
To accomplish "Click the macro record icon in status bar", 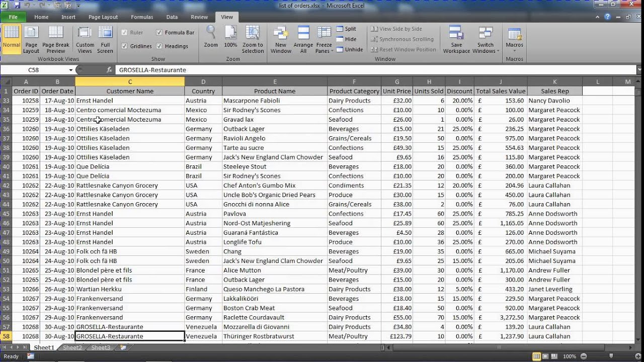I will 30,356.
